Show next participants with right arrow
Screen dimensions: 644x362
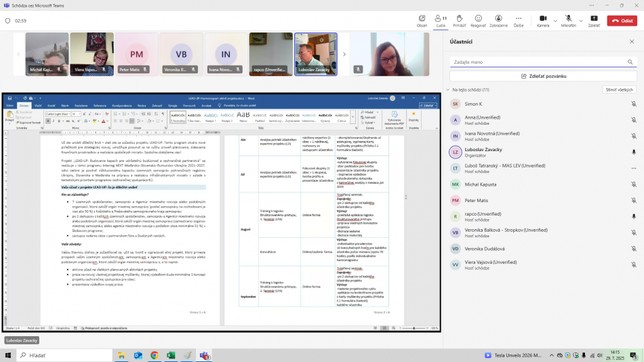pyautogui.click(x=344, y=54)
